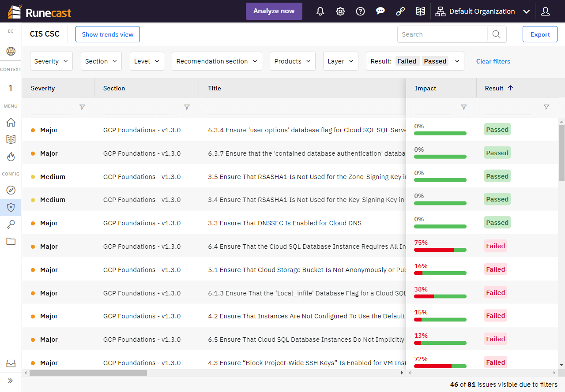This screenshot has height=392, width=565.
Task: Open the settings gear icon
Action: [340, 11]
